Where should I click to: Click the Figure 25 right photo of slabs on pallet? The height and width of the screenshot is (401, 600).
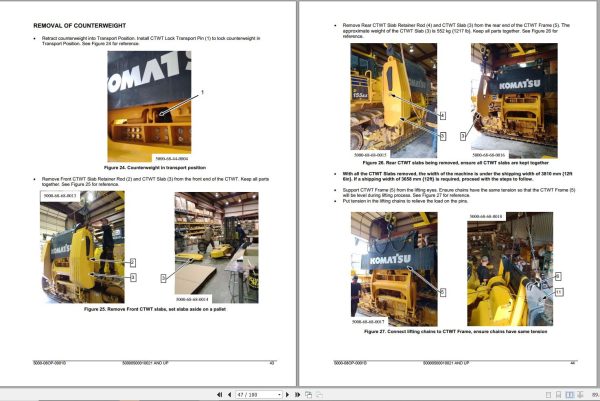coord(217,248)
